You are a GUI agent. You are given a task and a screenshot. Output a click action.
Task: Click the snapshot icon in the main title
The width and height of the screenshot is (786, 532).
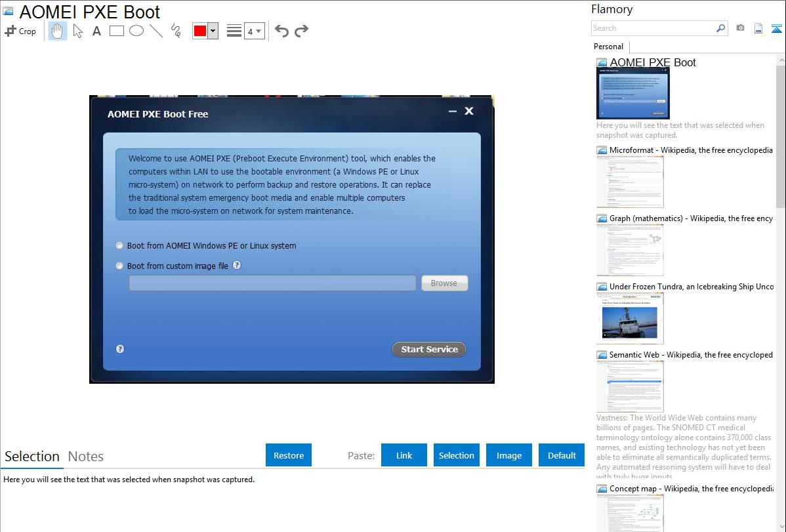(x=9, y=12)
